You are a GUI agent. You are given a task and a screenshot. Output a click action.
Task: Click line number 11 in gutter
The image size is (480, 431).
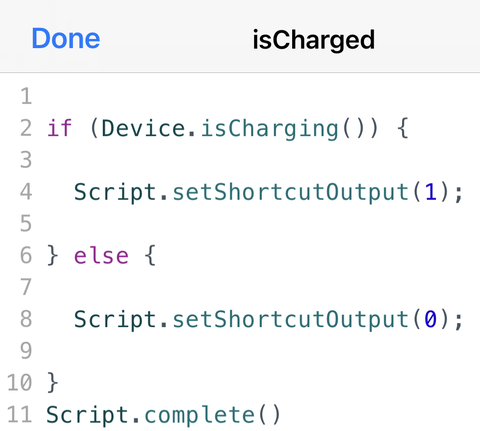pos(19,414)
